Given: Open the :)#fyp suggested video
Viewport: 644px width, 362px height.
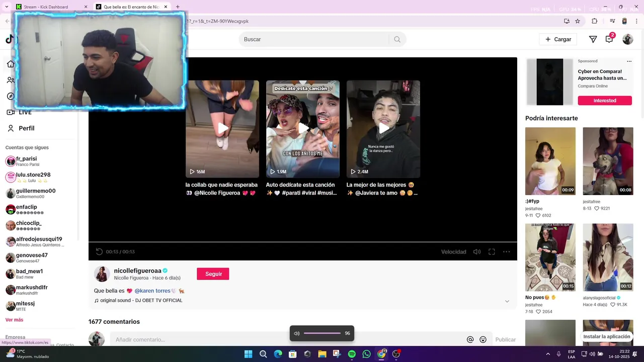Looking at the screenshot, I should [550, 161].
